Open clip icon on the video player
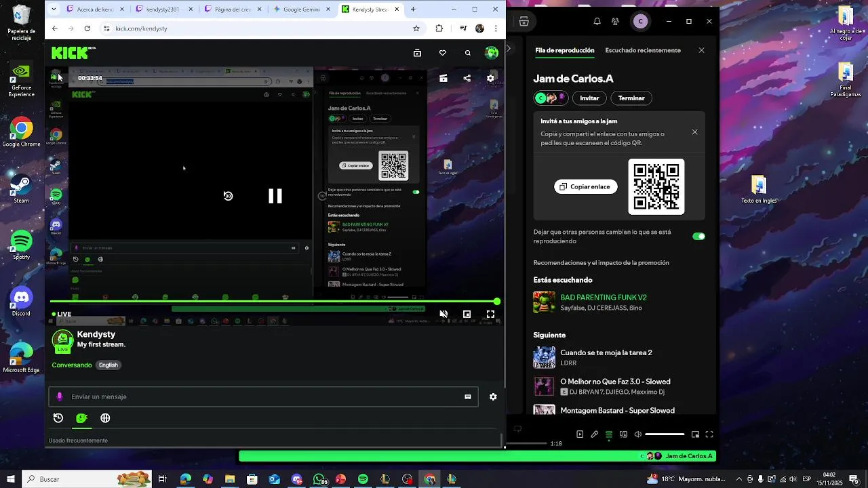Viewport: 868px width, 488px height. 443,78
